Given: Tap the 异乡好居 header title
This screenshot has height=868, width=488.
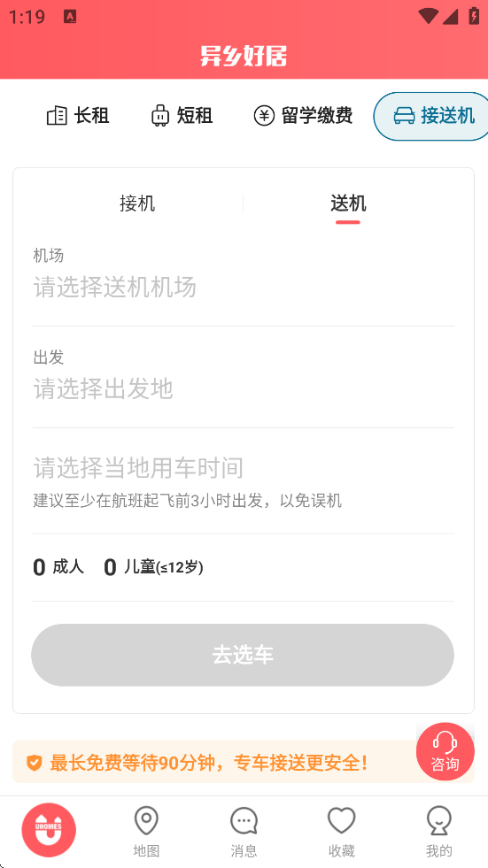Looking at the screenshot, I should click(244, 56).
